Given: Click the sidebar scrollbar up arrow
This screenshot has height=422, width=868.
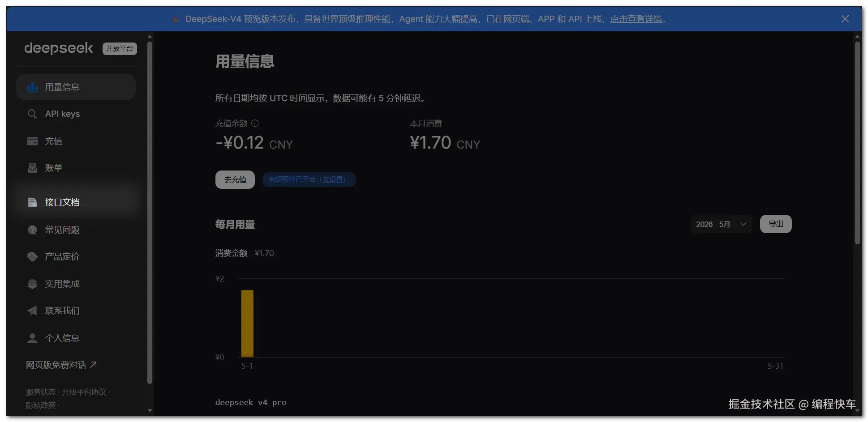Looking at the screenshot, I should (x=150, y=37).
